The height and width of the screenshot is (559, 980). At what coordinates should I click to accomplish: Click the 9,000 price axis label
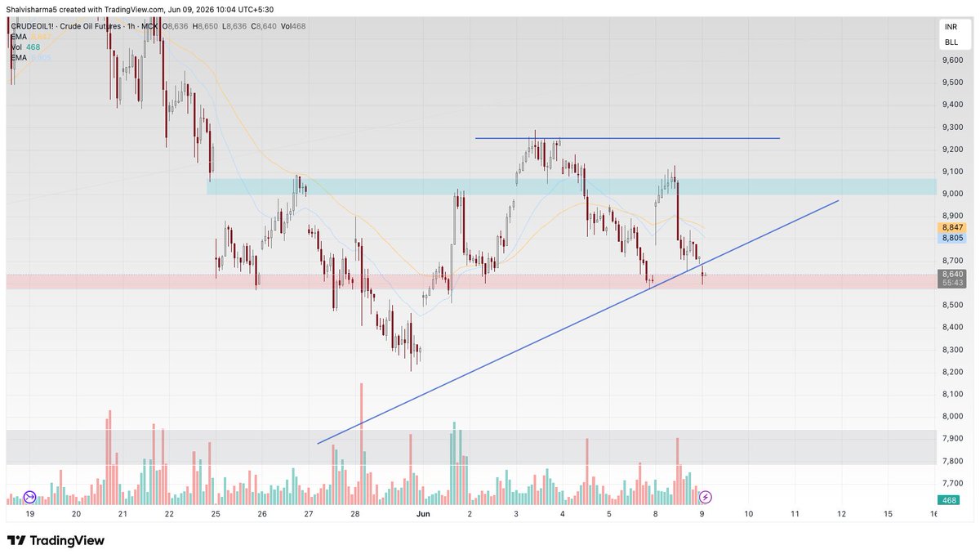point(952,194)
